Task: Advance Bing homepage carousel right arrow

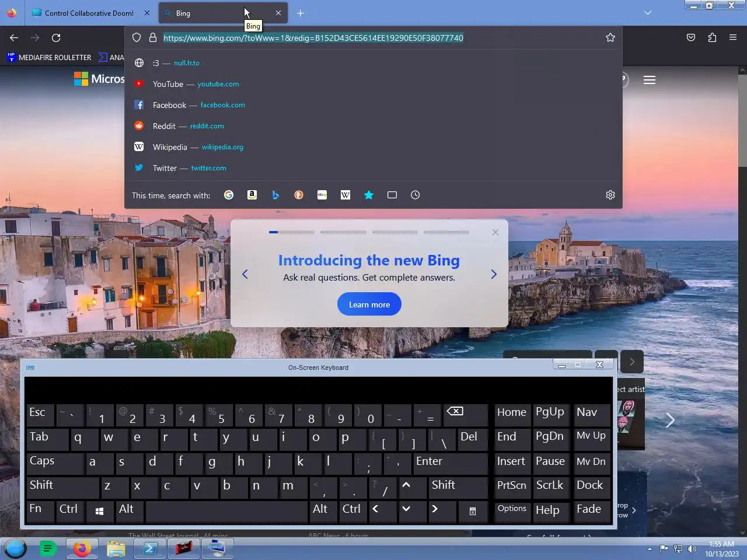Action: pyautogui.click(x=670, y=420)
